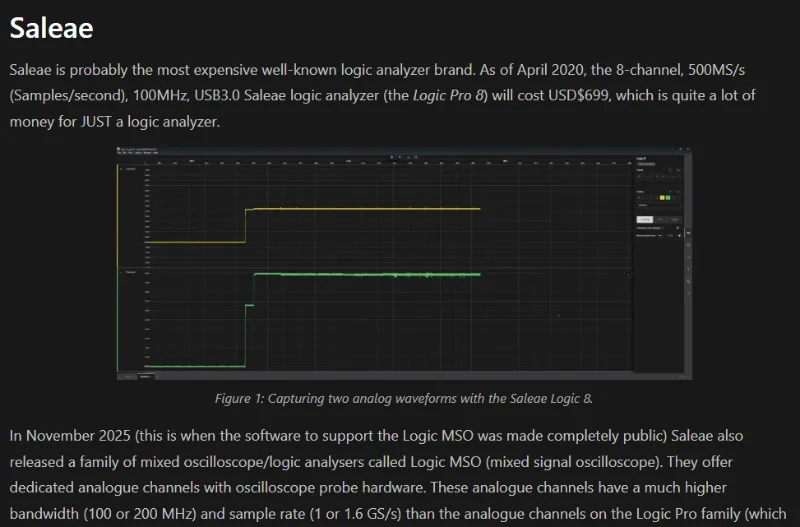Click the device settings icon in right strip
The image size is (800, 527).
687,234
